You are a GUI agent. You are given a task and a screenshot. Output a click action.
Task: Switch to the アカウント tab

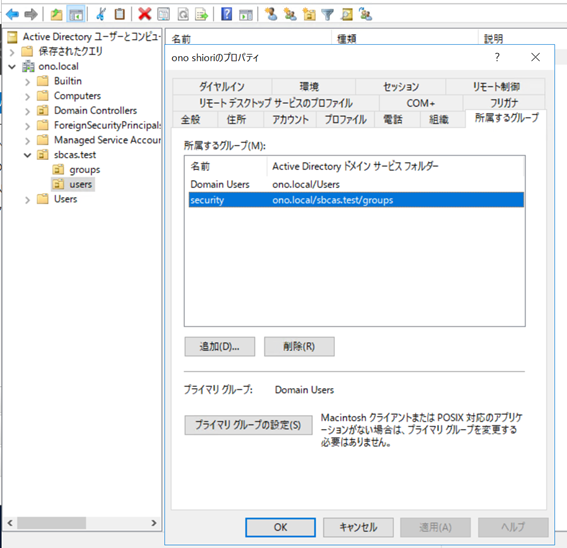tap(290, 119)
